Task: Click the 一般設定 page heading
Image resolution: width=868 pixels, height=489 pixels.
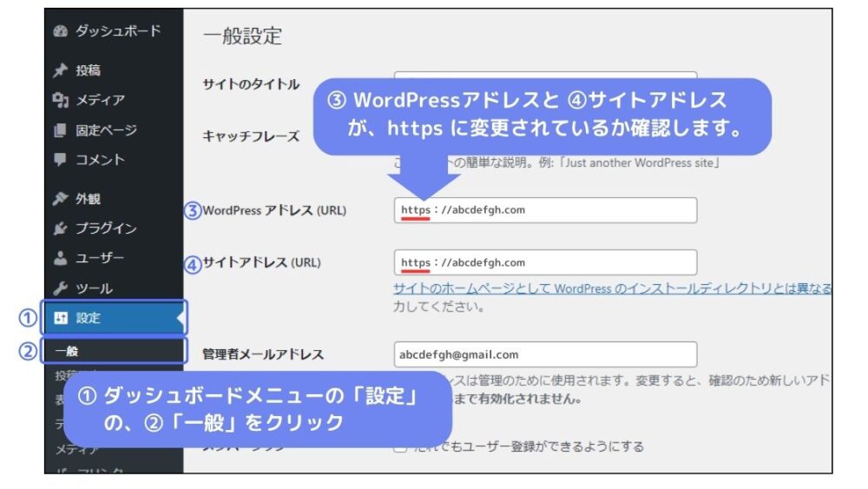Action: coord(242,36)
